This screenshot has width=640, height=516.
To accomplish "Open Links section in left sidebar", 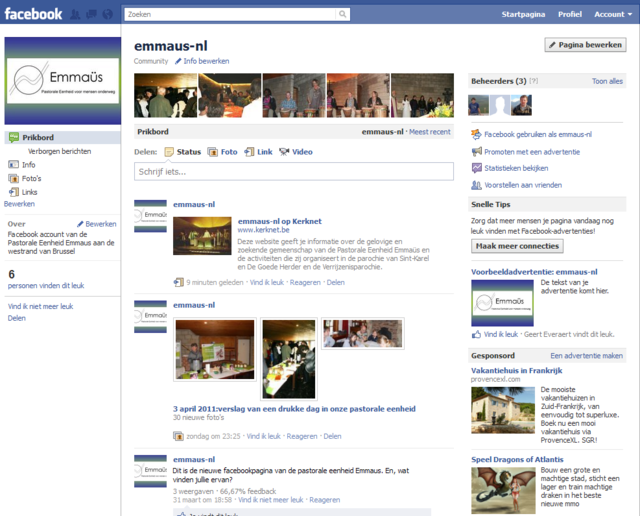I will [29, 192].
